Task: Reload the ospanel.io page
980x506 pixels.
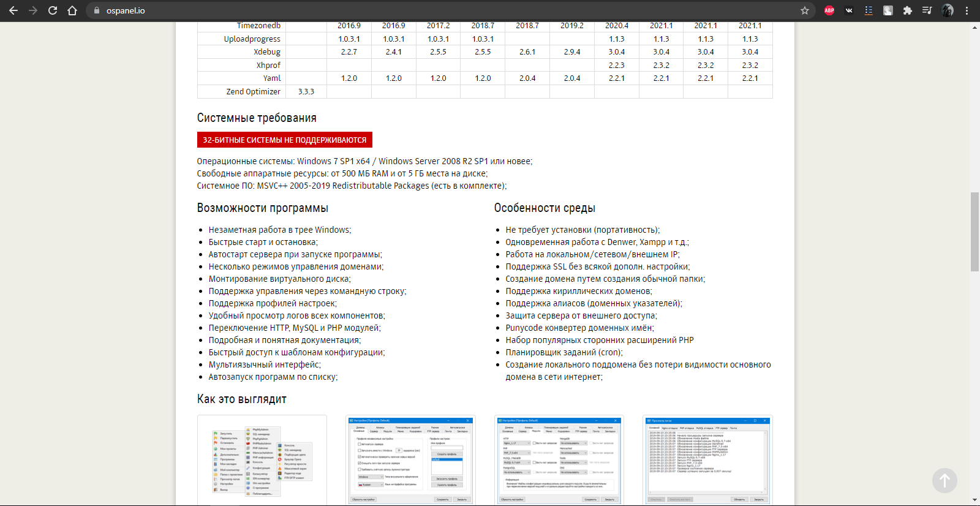Action: tap(53, 10)
